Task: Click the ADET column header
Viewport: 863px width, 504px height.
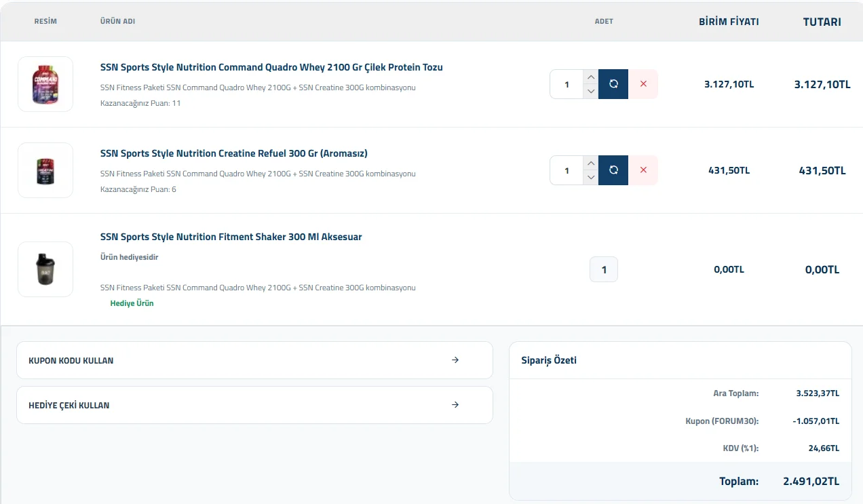Action: pyautogui.click(x=604, y=21)
